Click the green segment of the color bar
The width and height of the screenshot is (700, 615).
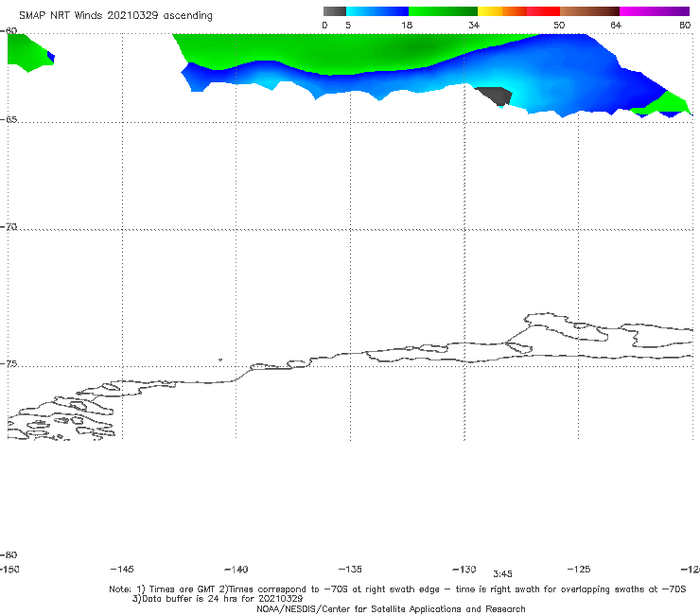pyautogui.click(x=443, y=11)
